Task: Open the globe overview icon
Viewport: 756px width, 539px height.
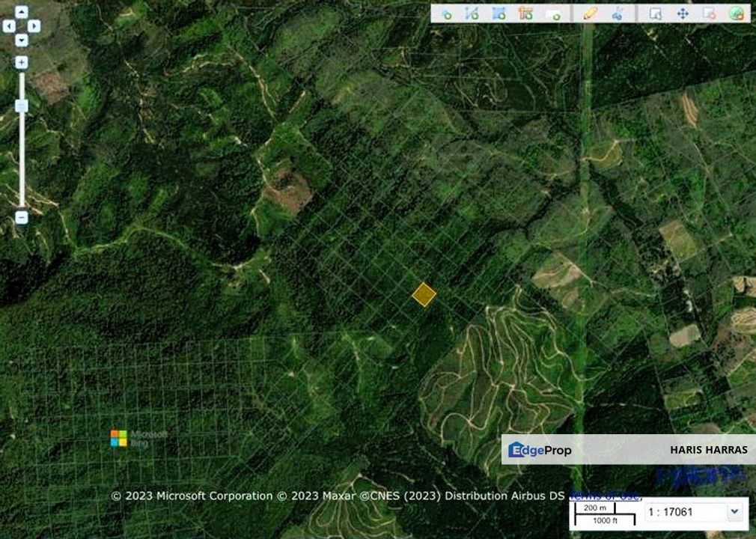Action: 735,13
